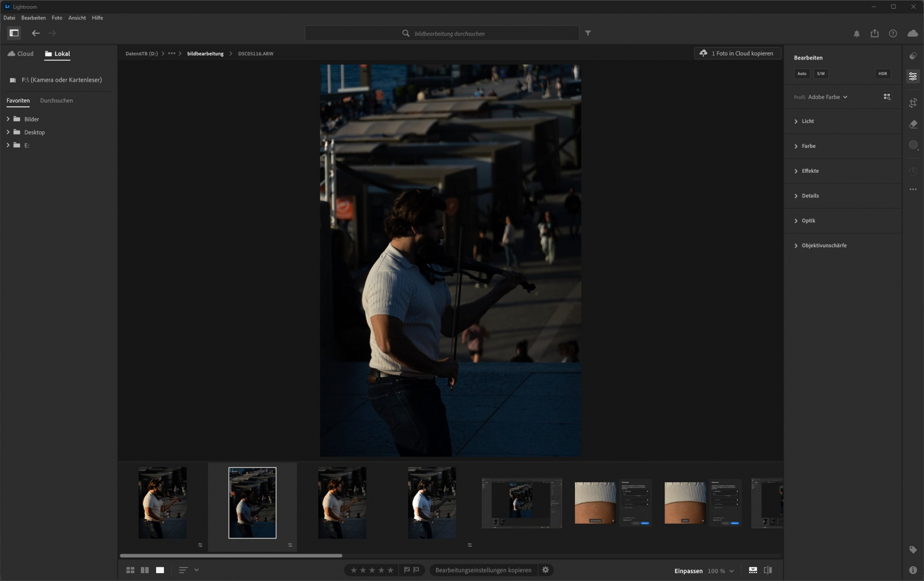This screenshot has width=924, height=581.
Task: Open the presets panel icon
Action: (x=913, y=56)
